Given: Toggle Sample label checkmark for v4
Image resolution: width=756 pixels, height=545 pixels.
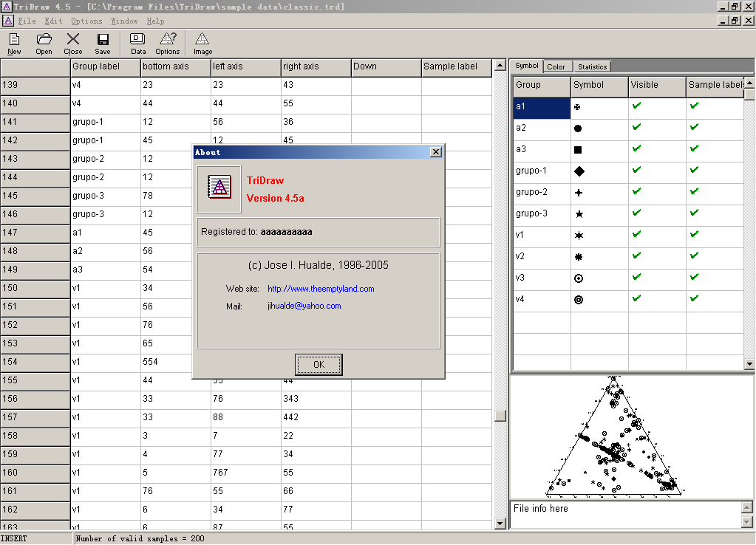Looking at the screenshot, I should pyautogui.click(x=694, y=298).
